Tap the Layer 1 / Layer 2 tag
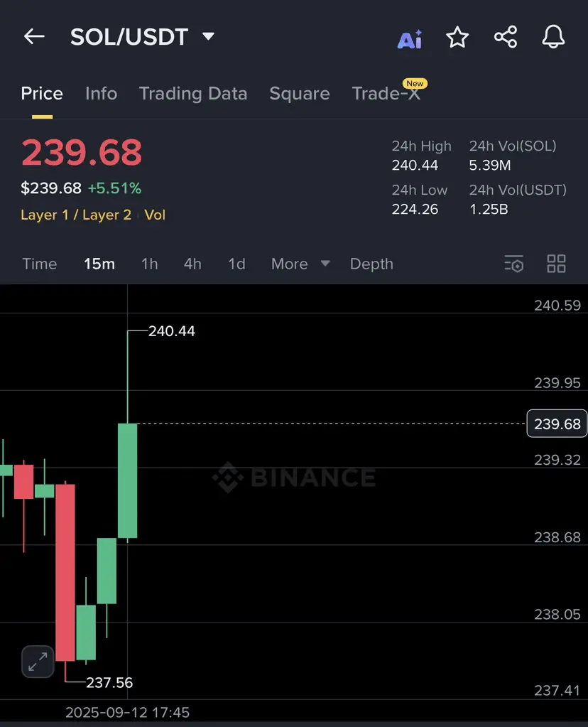Image resolution: width=588 pixels, height=727 pixels. [x=76, y=215]
